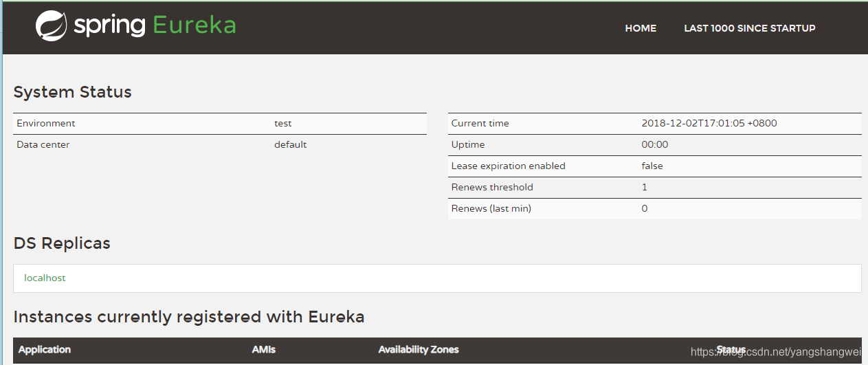868x365 pixels.
Task: Click the Current time label
Action: (x=480, y=124)
